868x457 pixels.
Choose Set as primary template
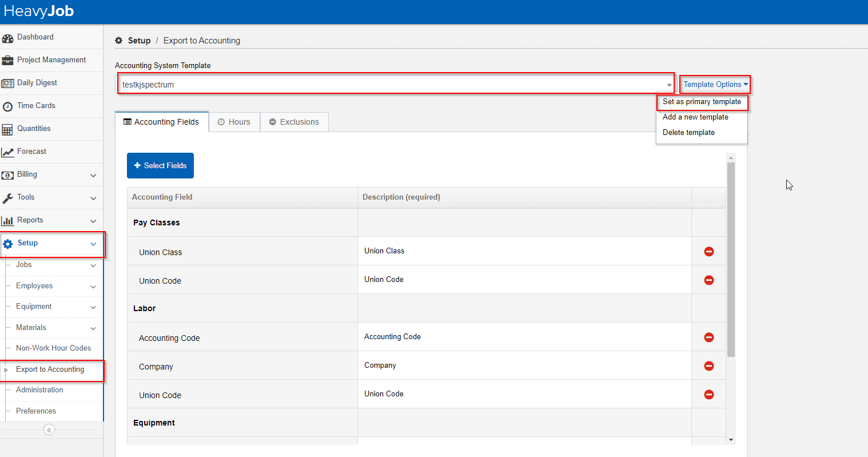(x=702, y=102)
